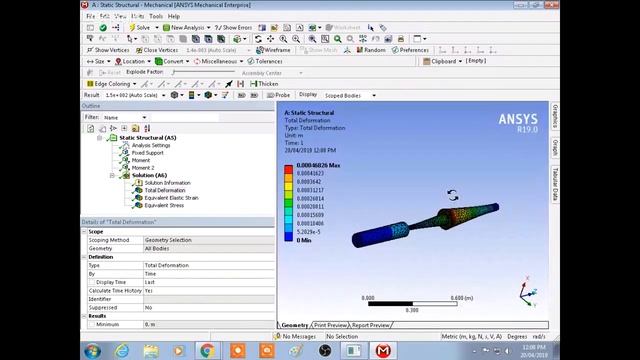Click the green Look At magnifier icon
The width and height of the screenshot is (640, 360).
click(338, 39)
